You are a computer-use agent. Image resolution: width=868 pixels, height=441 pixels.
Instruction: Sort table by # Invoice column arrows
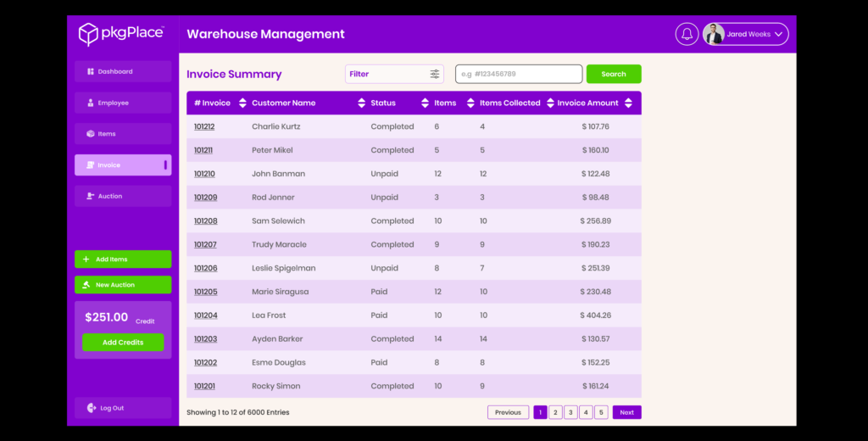point(242,103)
